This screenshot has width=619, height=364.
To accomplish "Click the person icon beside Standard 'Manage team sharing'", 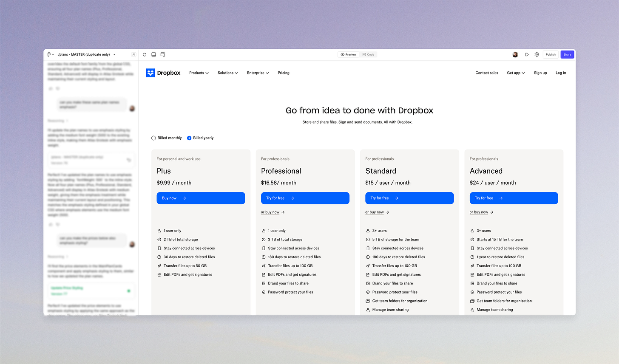I will (368, 310).
